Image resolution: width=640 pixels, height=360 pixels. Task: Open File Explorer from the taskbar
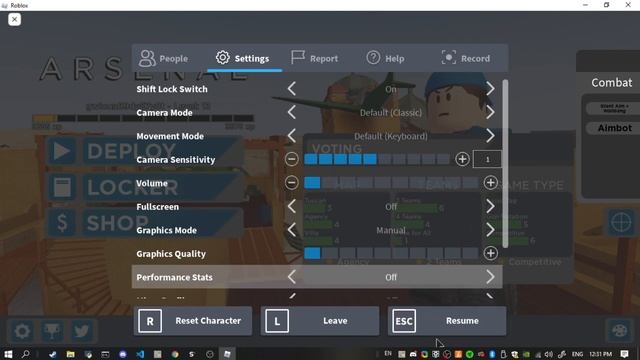70,354
